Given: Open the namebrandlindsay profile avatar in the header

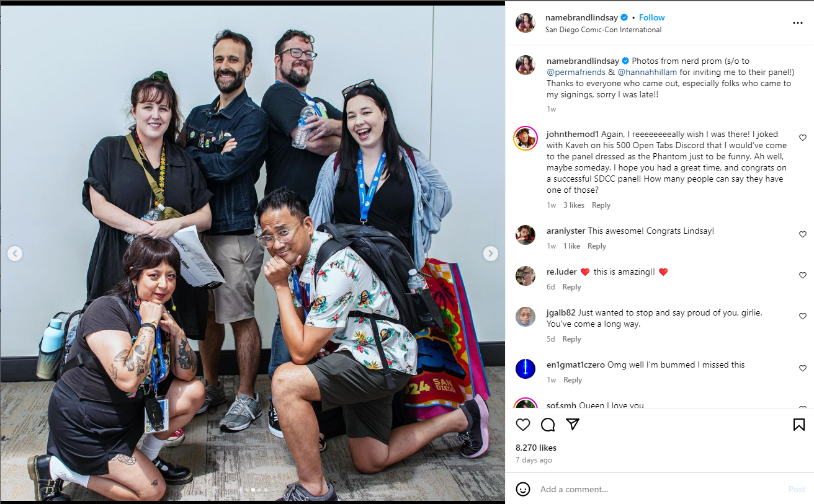Looking at the screenshot, I should pyautogui.click(x=526, y=23).
